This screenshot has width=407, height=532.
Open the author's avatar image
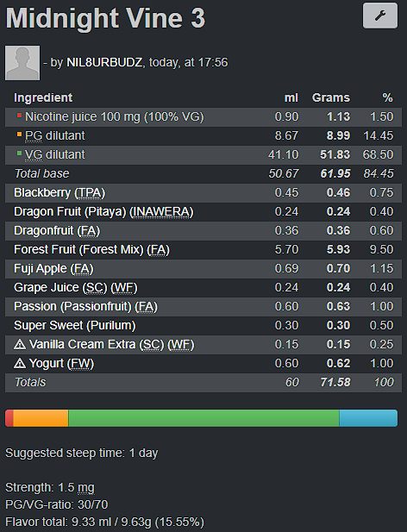[x=22, y=63]
